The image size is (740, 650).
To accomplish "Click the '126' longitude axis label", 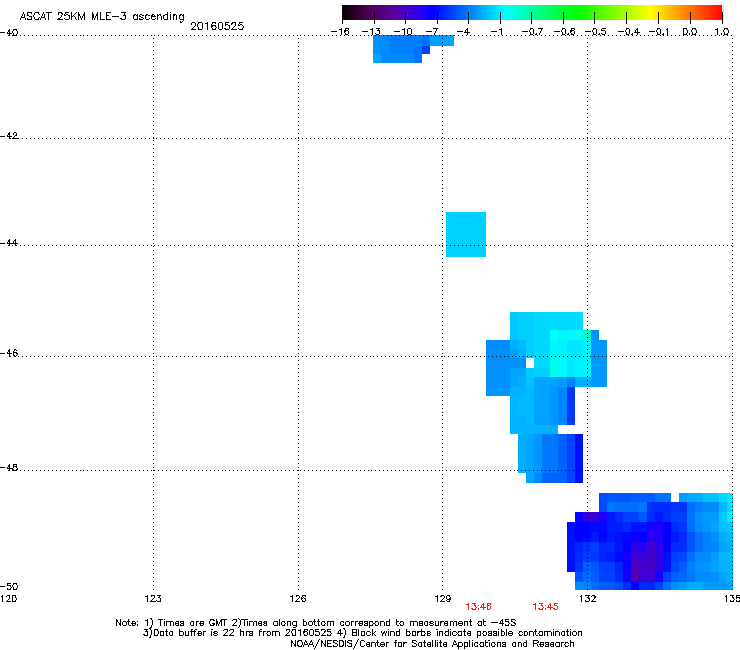I will click(298, 599).
